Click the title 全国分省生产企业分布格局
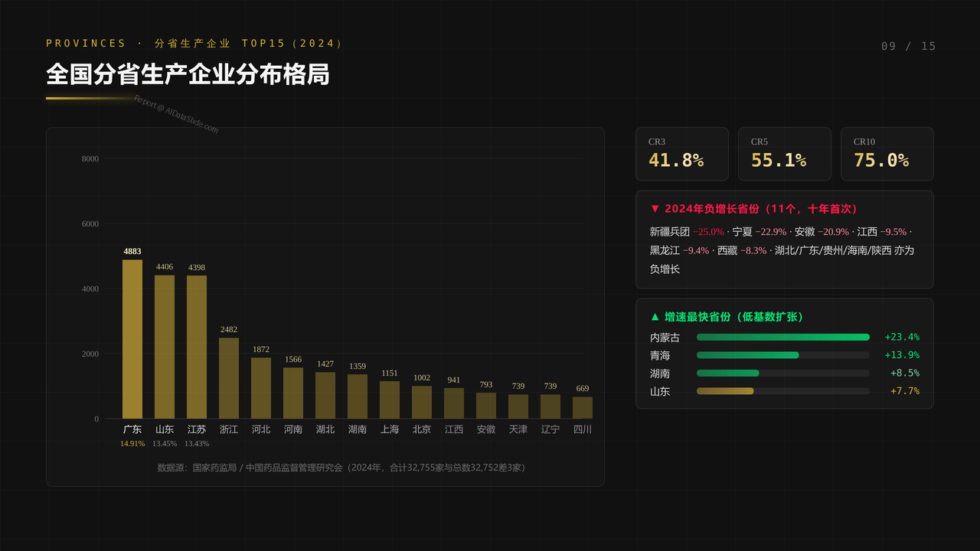Viewport: 980px width, 551px height. pos(188,74)
